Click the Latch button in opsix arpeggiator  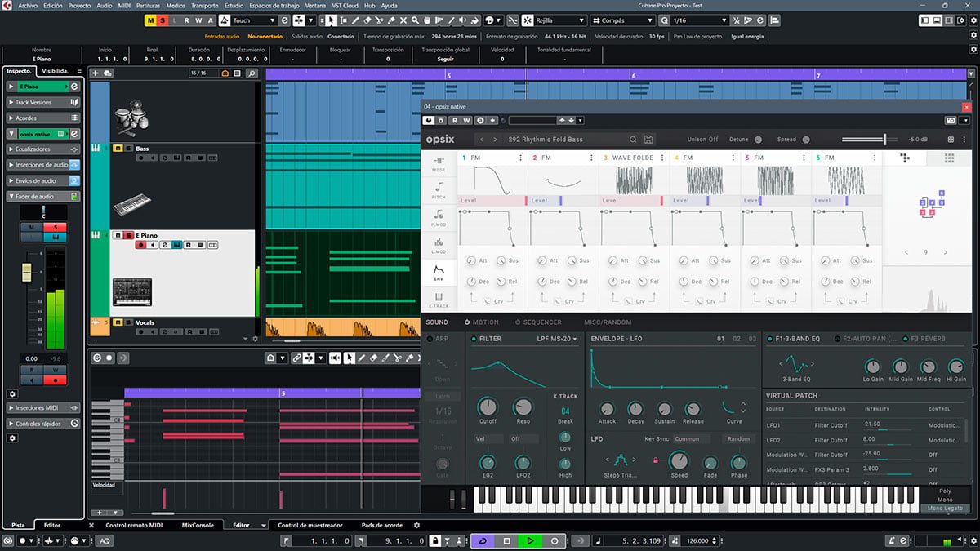[x=442, y=397]
